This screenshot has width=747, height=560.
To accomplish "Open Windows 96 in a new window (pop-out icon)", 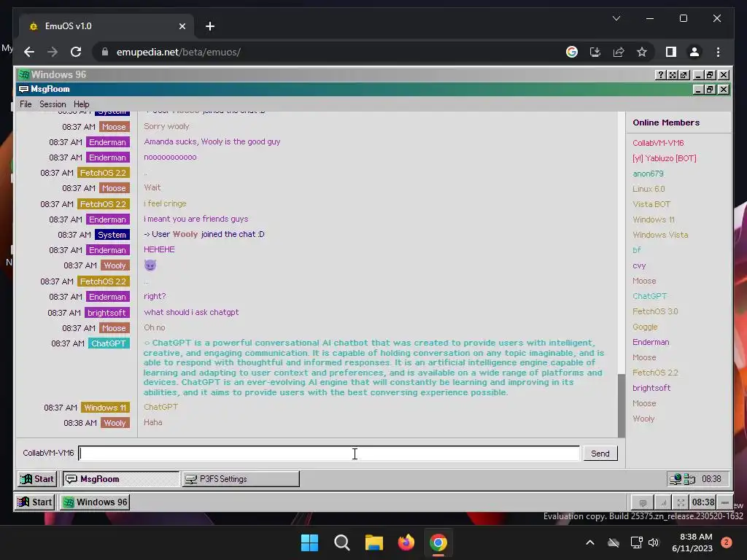I will pyautogui.click(x=684, y=75).
